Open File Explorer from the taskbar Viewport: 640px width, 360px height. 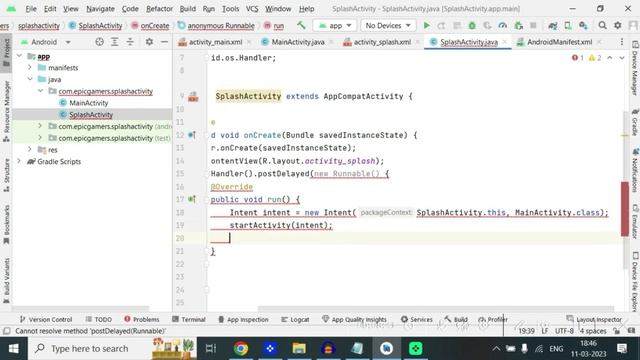tap(299, 348)
